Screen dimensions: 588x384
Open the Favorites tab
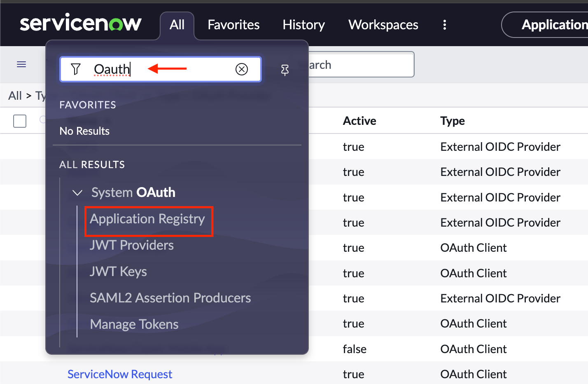(233, 25)
